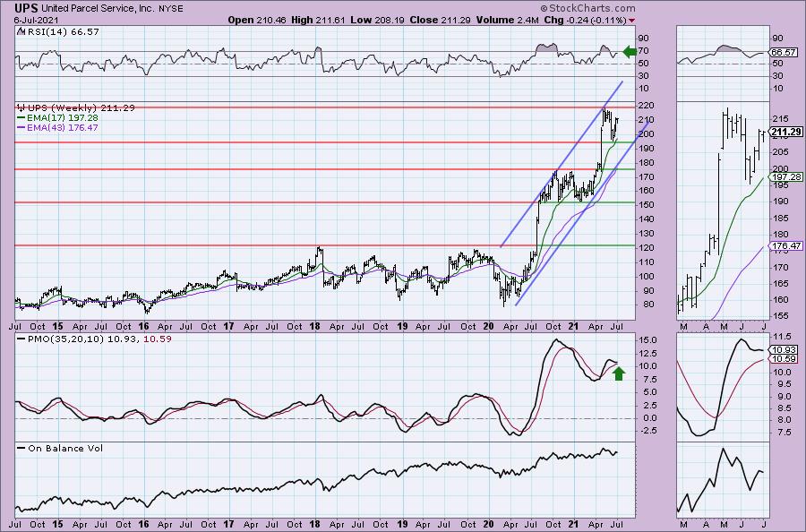This screenshot has height=532, width=806.
Task: Click the 15.0 label on the PMO axis
Action: 648,340
